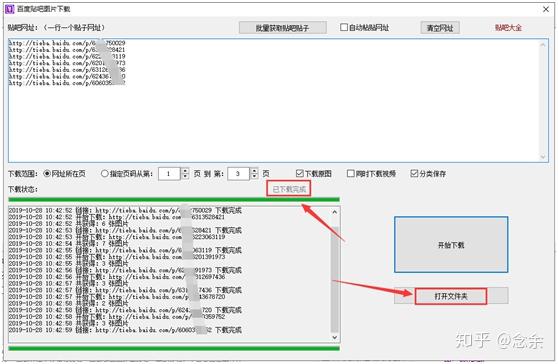Image resolution: width=558 pixels, height=364 pixels.
Task: Increase the start page number with its up arrow
Action: point(185,171)
